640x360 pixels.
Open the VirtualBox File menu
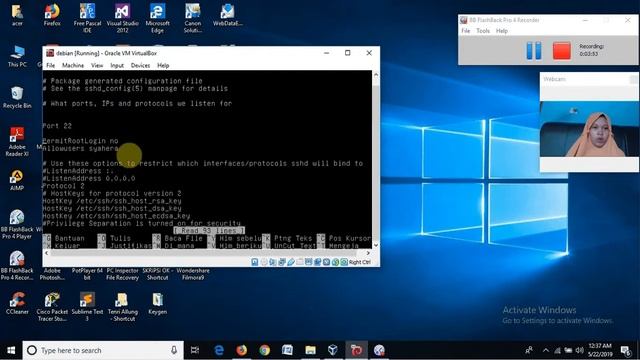pyautogui.click(x=51, y=65)
